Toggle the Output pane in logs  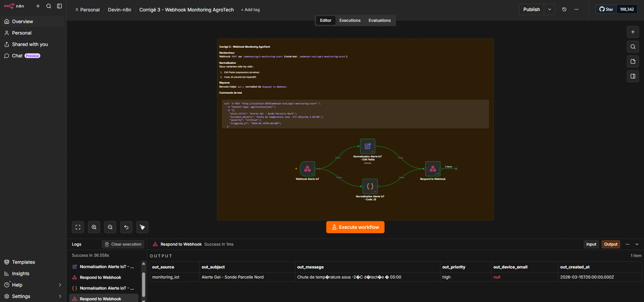coord(611,244)
